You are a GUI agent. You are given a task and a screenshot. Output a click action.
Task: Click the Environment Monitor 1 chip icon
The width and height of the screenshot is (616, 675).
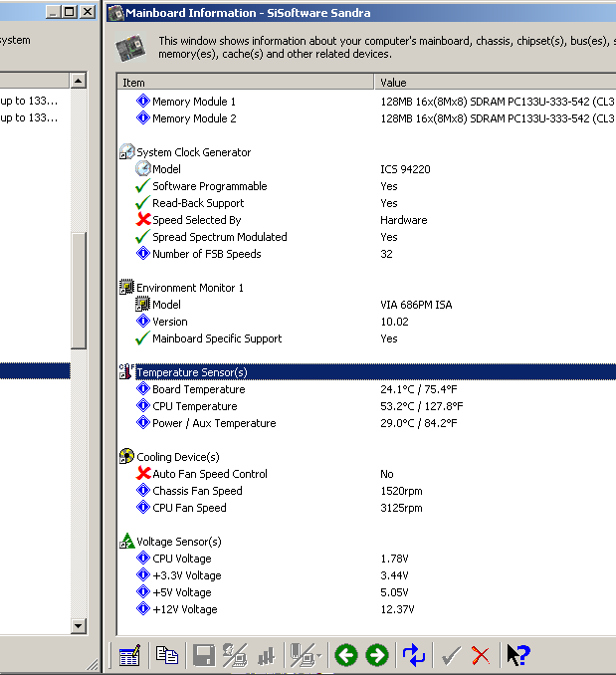click(x=126, y=287)
